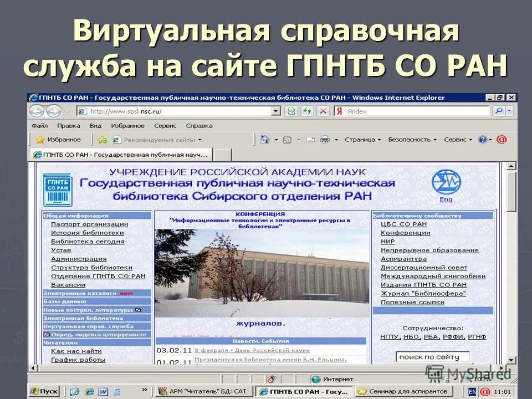Toggle the new marker on Электронные каталоги

(126, 294)
